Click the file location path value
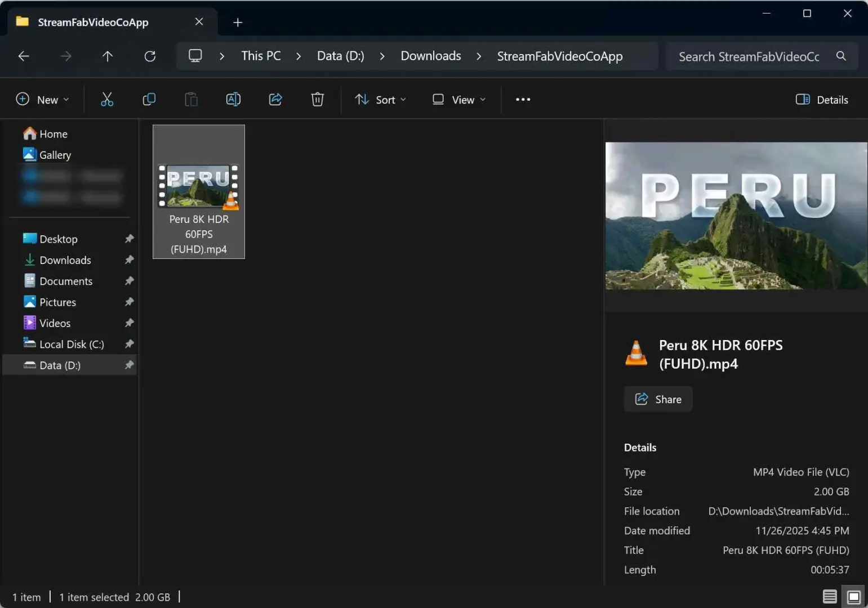 point(778,511)
